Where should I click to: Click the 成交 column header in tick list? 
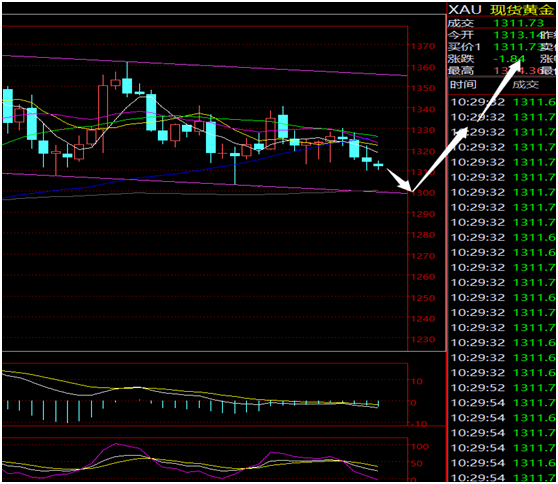point(525,85)
